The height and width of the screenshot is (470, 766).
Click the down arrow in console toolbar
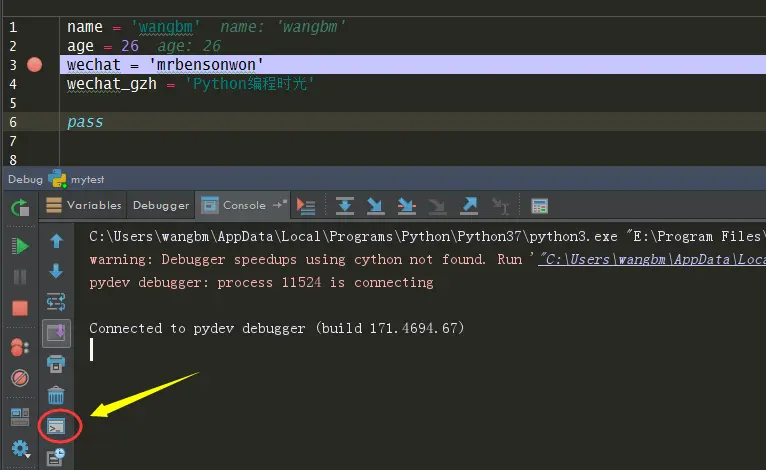[56, 271]
